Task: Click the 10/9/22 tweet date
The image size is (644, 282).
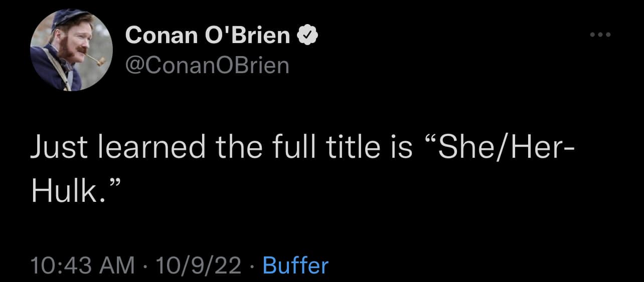Action: point(198,265)
